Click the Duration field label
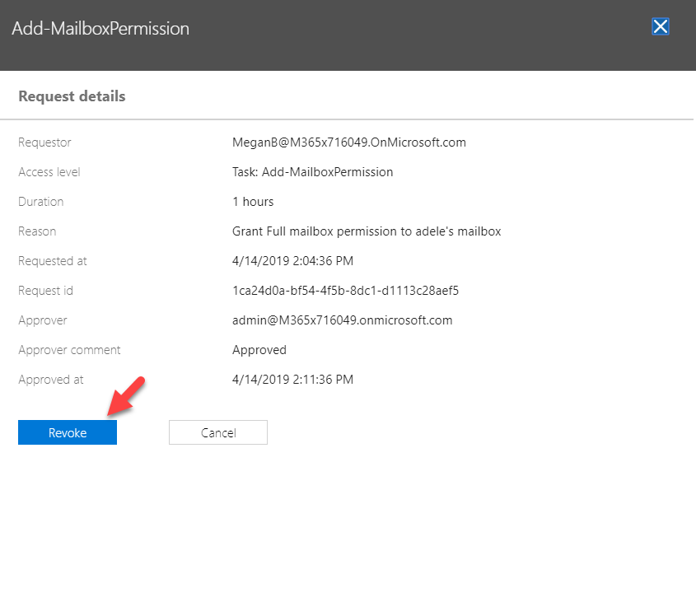696x616 pixels. coord(41,202)
